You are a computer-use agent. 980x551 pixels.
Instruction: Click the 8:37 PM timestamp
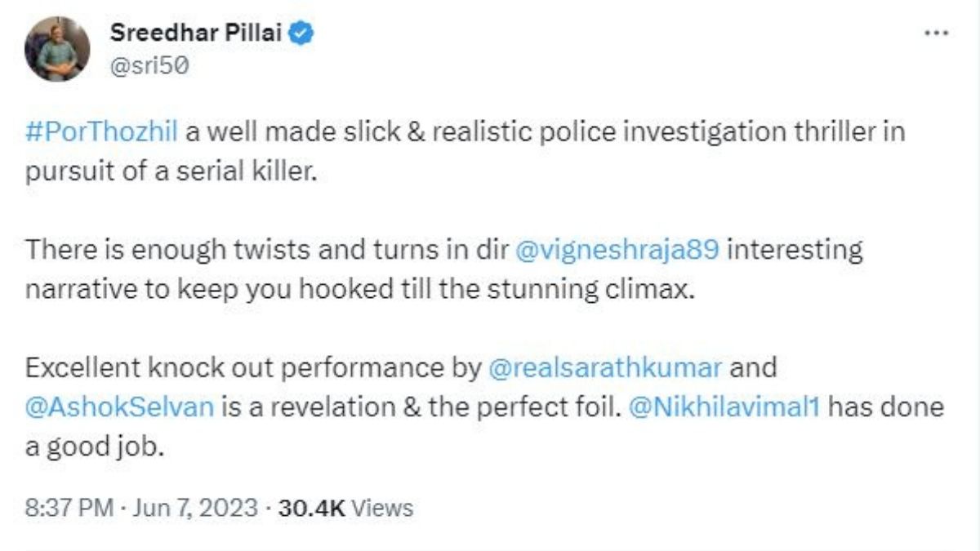click(x=69, y=508)
